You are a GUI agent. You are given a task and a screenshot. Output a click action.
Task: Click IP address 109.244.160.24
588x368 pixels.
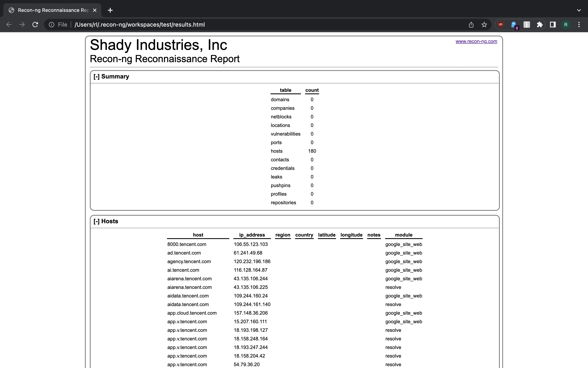[251, 296]
